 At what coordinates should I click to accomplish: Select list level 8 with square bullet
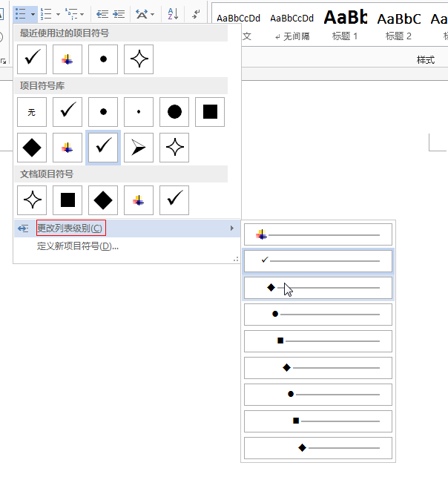(x=318, y=421)
